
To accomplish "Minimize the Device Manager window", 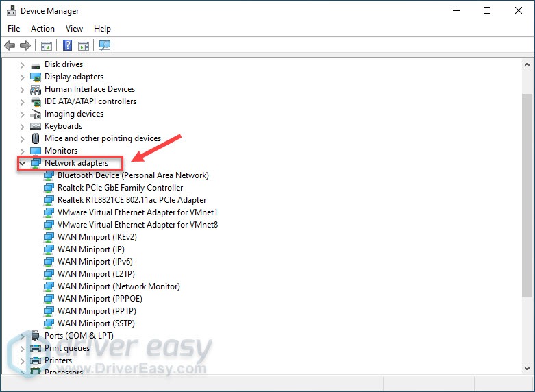I will (456, 10).
